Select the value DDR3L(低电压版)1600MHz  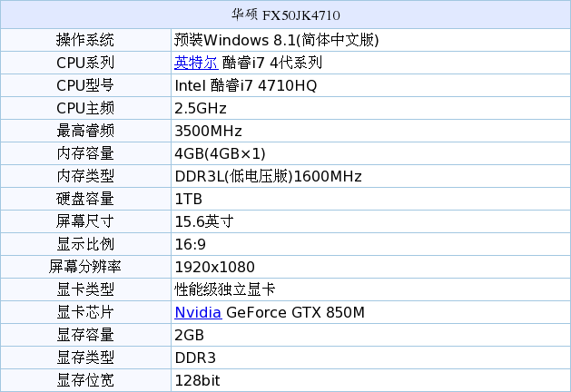pyautogui.click(x=268, y=176)
